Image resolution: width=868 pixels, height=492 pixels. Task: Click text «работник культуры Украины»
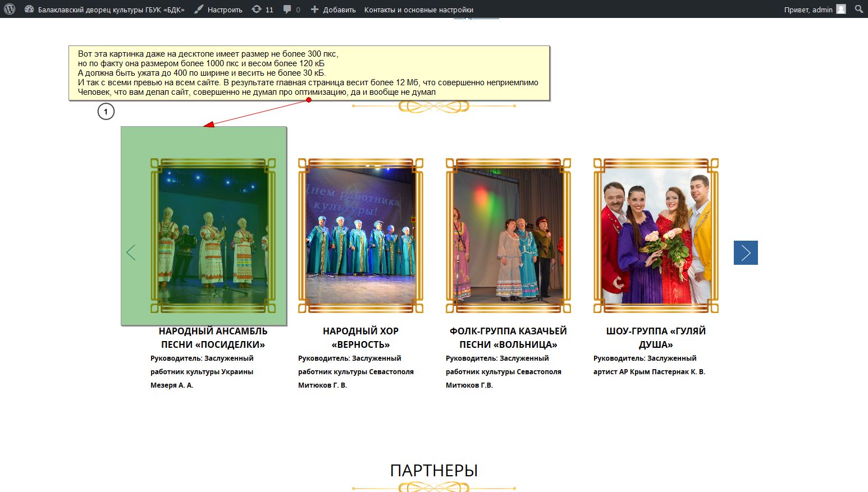click(202, 372)
